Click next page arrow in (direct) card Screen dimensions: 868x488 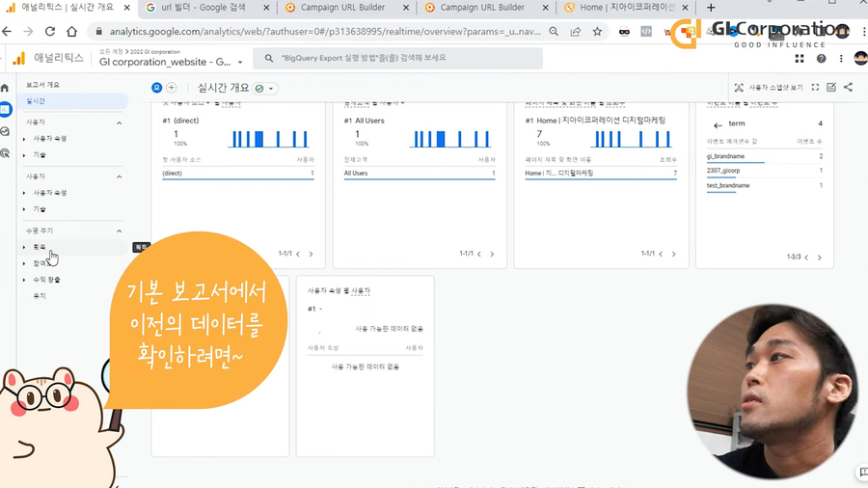(311, 254)
